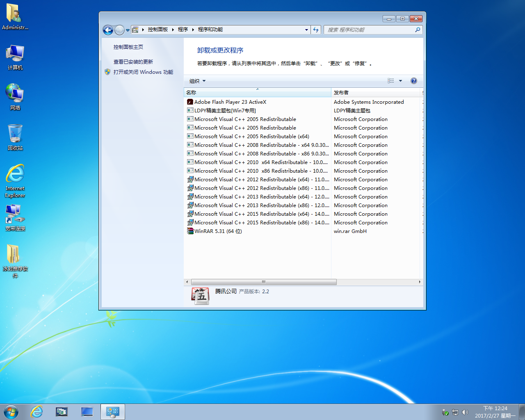Open the 网络 desktop icon
Screen dimensions: 525x420
(15, 97)
